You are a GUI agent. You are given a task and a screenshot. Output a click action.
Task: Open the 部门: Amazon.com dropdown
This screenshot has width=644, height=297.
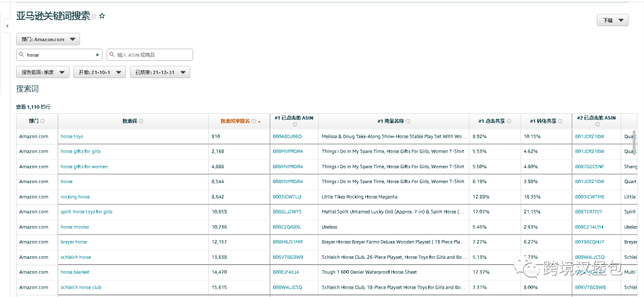point(48,39)
